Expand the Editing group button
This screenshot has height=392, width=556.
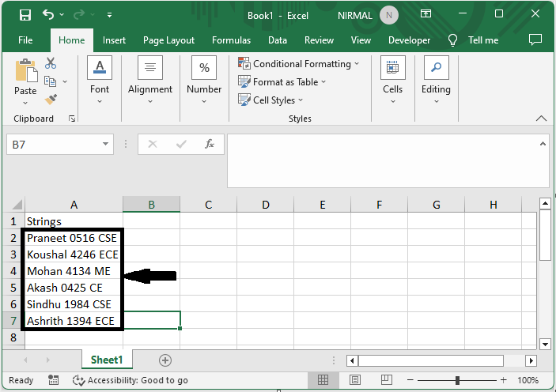point(436,80)
